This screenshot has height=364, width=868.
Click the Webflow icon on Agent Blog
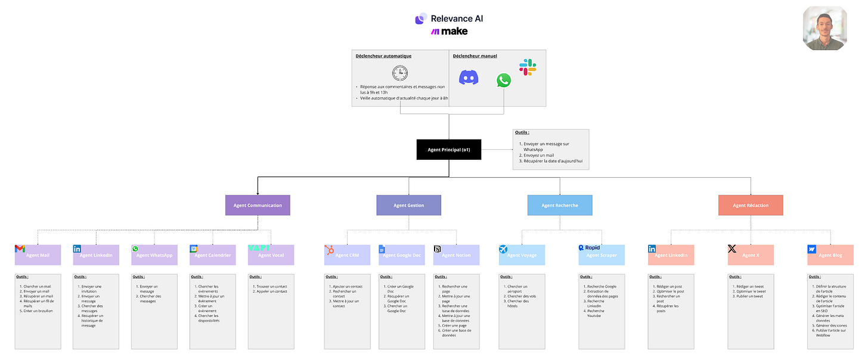(x=811, y=249)
